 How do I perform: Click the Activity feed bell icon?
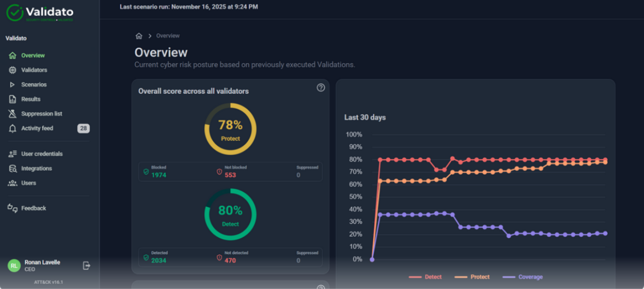point(13,128)
